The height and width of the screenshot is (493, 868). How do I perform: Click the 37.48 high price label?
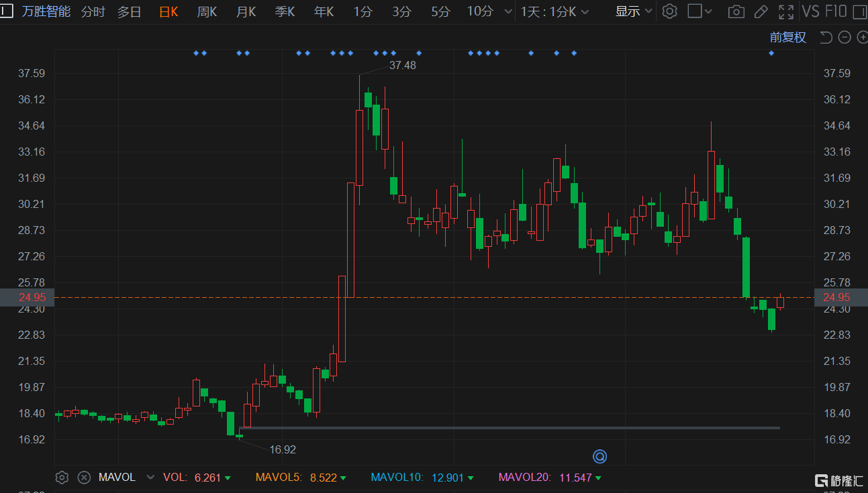[403, 65]
